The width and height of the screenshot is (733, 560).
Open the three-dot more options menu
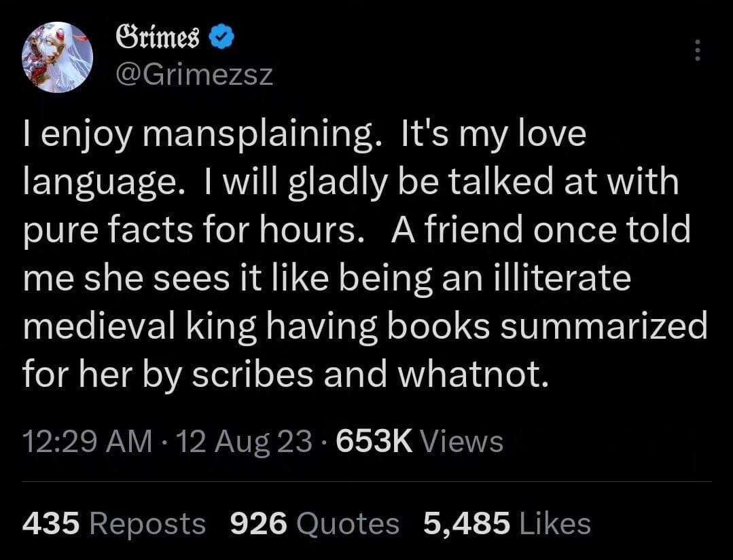tap(698, 50)
